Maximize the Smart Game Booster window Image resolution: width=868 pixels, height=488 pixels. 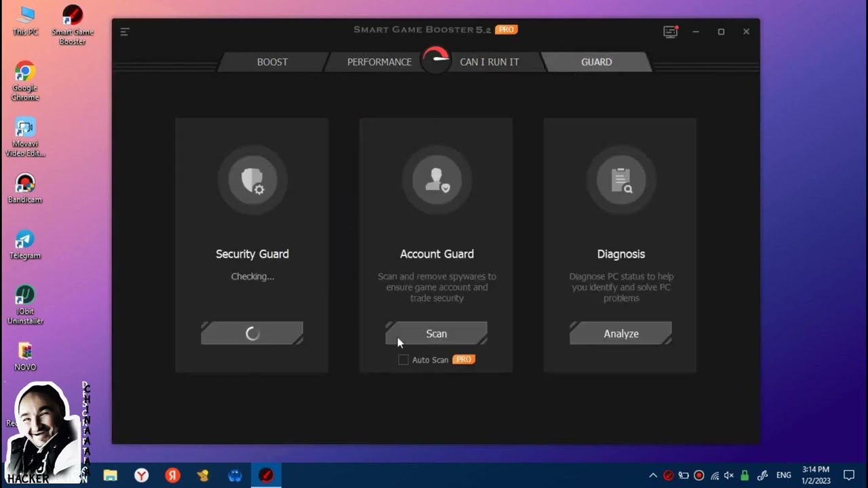tap(721, 31)
